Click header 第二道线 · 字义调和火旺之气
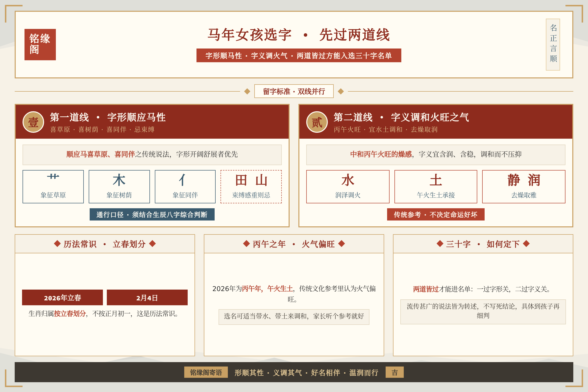 click(401, 117)
